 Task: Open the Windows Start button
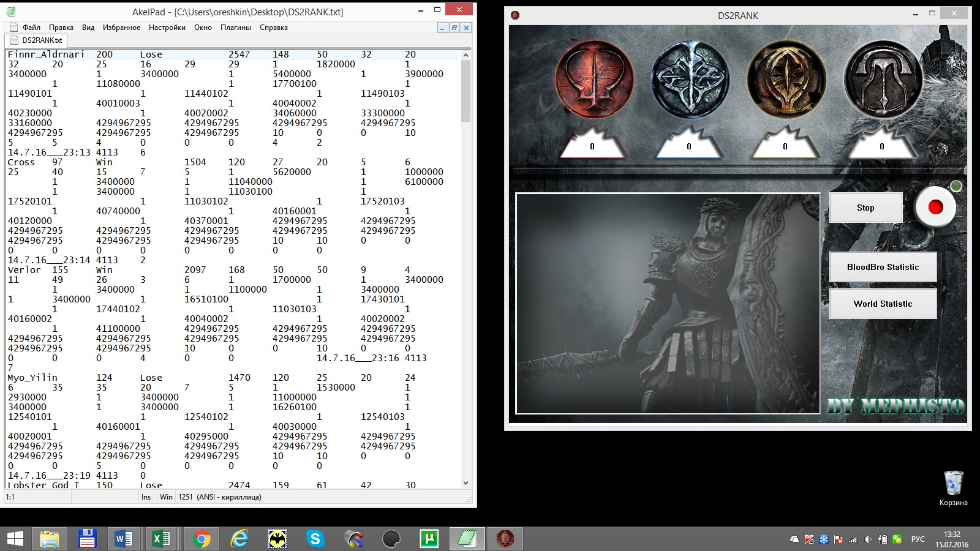(x=15, y=539)
